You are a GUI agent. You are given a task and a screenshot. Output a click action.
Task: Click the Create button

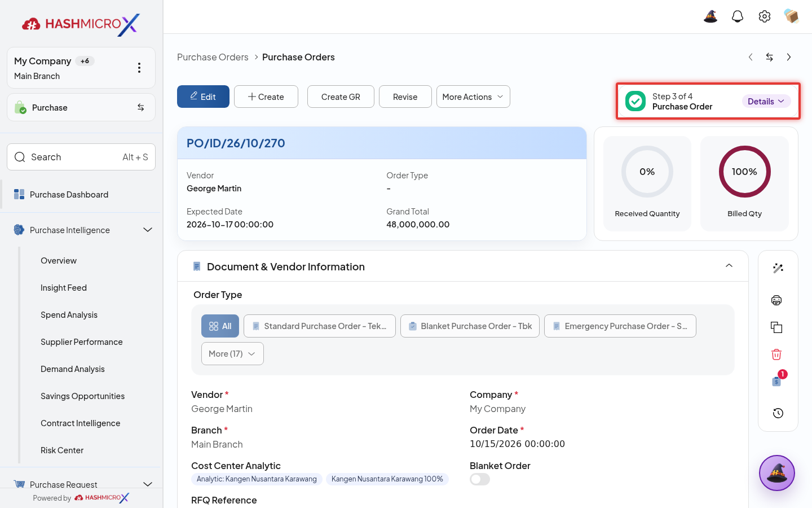(266, 97)
